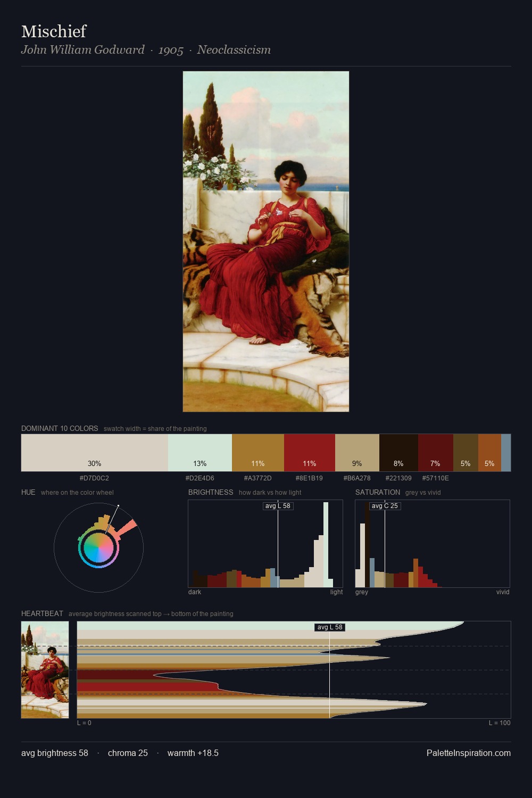532x798 pixels.
Task: Click the 'DOMINANT 10 COLORS' heading
Action: click(60, 428)
